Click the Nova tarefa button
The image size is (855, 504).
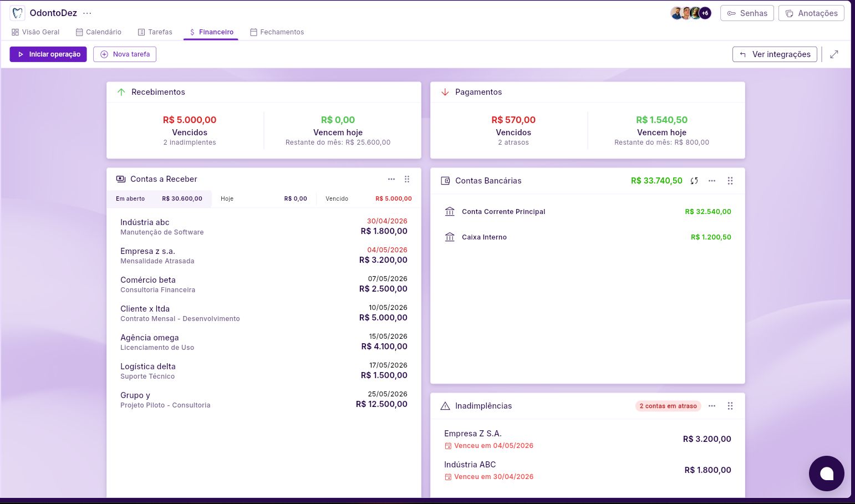125,54
